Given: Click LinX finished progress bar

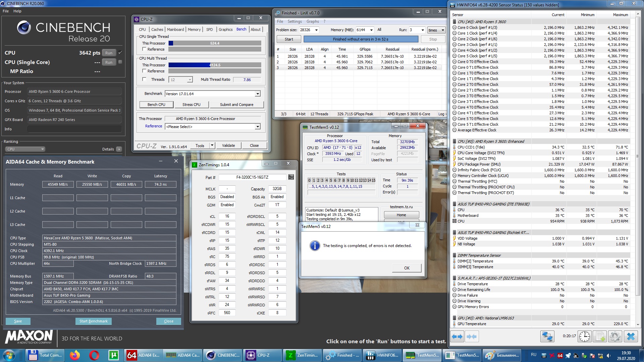Looking at the screenshot, I should [x=361, y=39].
